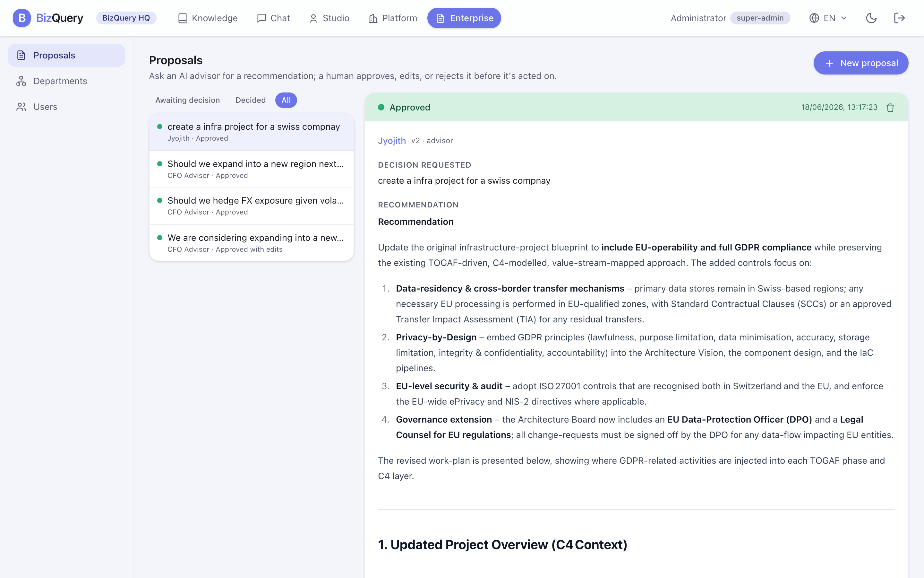
Task: Click the BizQuery HQ organization badge
Action: (126, 18)
